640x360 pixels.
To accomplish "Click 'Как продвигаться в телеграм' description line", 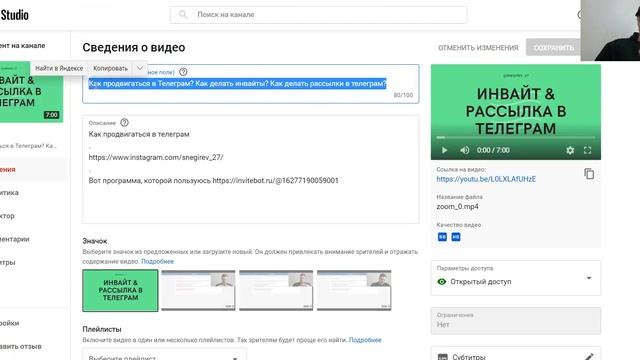I will tap(139, 134).
